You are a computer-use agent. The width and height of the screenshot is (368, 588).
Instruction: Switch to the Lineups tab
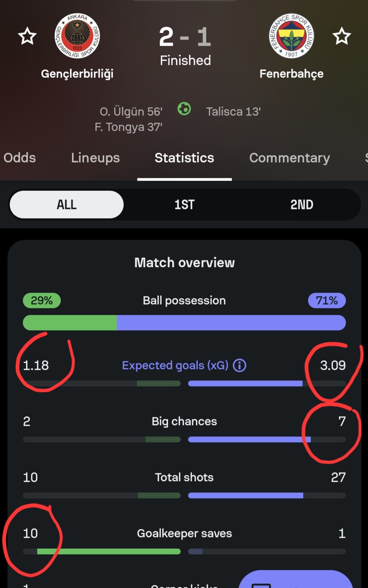pos(95,158)
